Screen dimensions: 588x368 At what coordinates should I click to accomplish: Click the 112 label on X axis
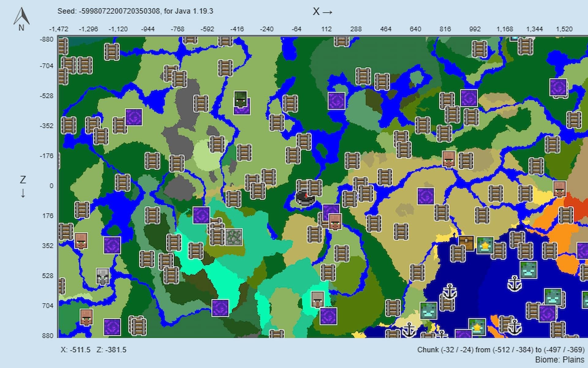(326, 29)
